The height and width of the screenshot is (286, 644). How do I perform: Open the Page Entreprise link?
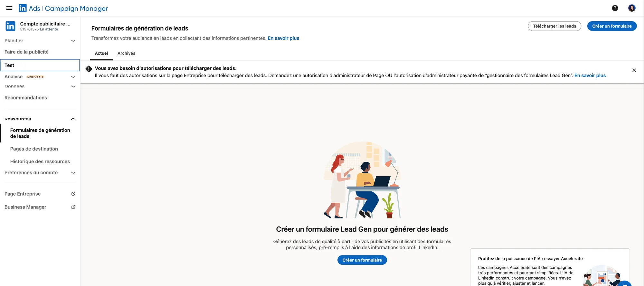(x=23, y=194)
